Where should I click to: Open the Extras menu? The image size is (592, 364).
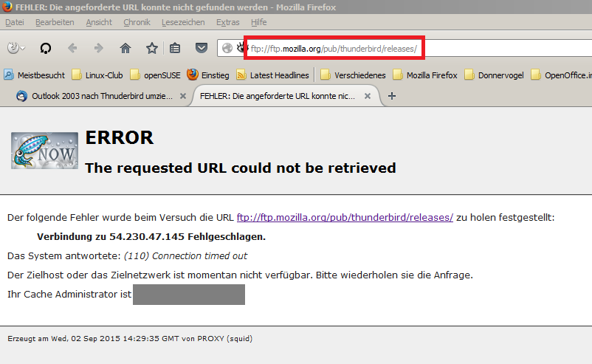click(x=227, y=22)
